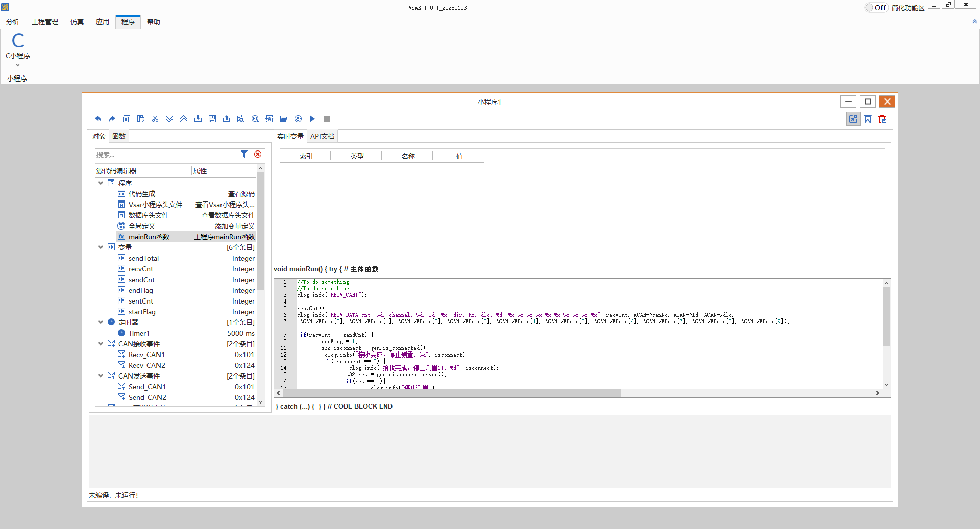Click the double up chevron collapse-all icon
Image resolution: width=980 pixels, height=529 pixels.
click(x=184, y=119)
